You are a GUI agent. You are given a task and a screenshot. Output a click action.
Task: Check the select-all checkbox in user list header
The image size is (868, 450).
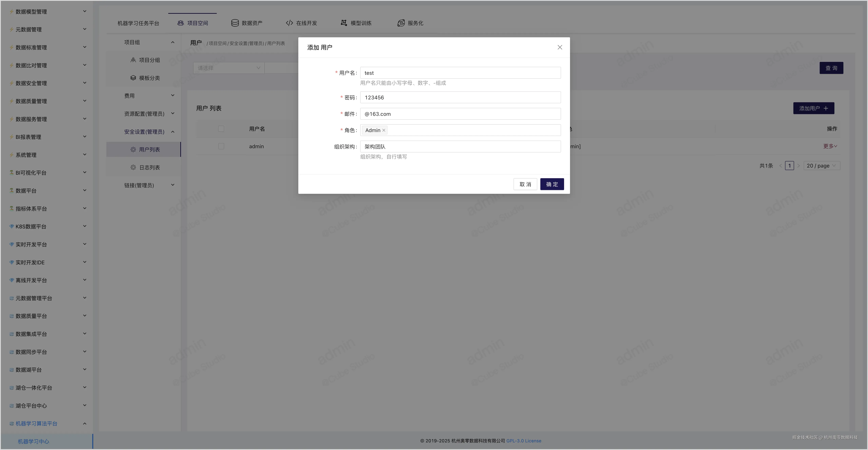(221, 129)
